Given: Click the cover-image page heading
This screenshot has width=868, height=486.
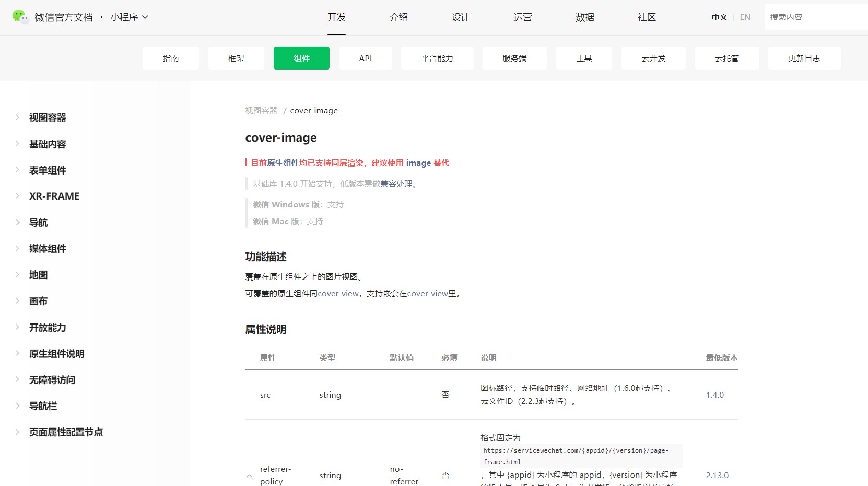Looking at the screenshot, I should [x=281, y=137].
